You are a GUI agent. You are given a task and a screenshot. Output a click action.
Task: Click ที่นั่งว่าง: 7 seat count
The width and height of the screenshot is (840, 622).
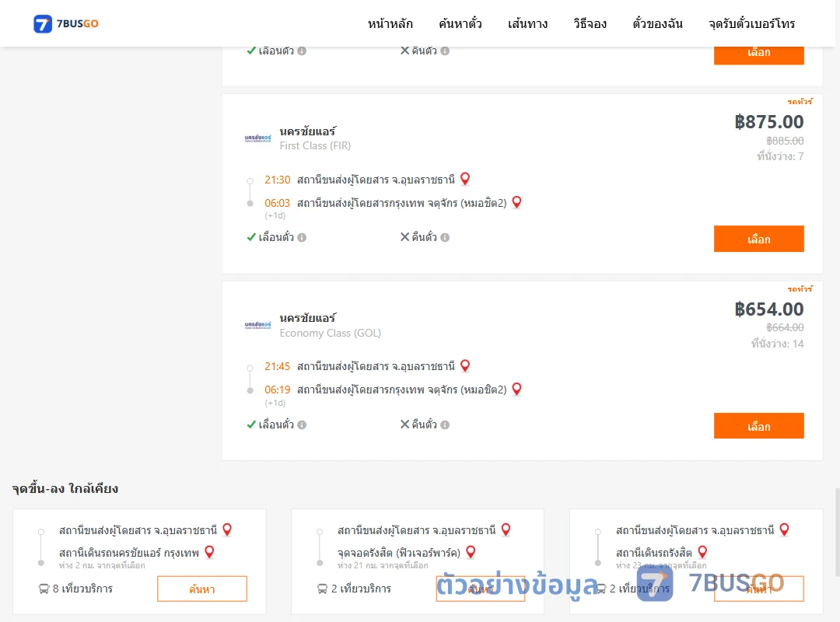coord(780,156)
